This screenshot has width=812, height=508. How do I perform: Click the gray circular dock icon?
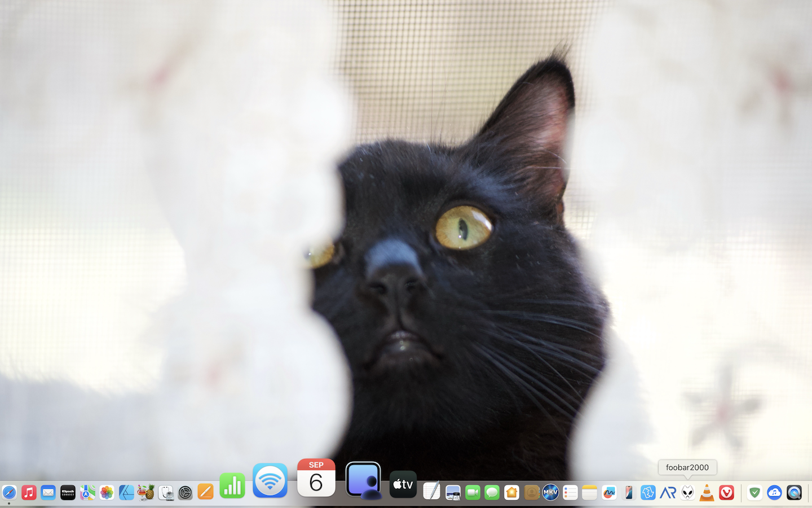pos(185,493)
